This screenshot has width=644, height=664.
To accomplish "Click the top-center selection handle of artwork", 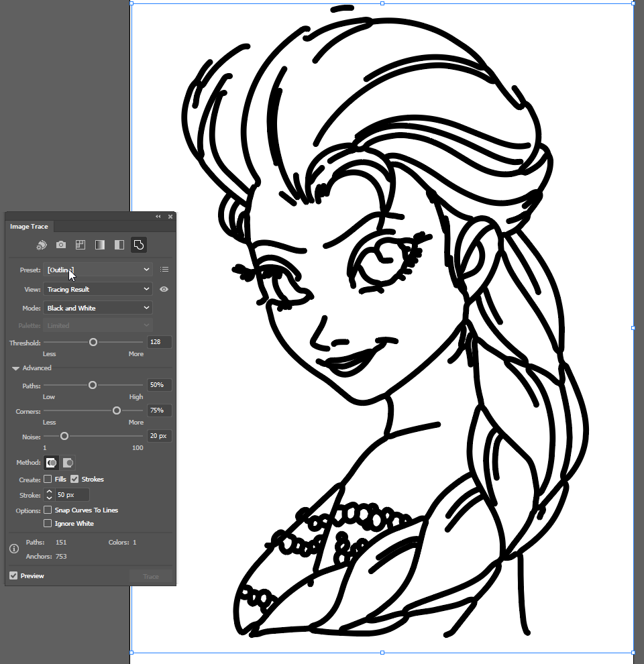I will (382, 3).
